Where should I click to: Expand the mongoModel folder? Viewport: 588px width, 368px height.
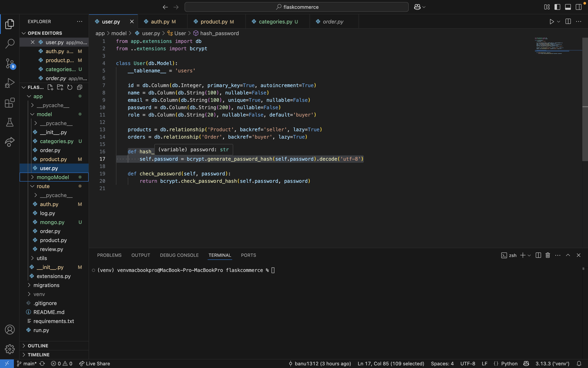[54, 177]
